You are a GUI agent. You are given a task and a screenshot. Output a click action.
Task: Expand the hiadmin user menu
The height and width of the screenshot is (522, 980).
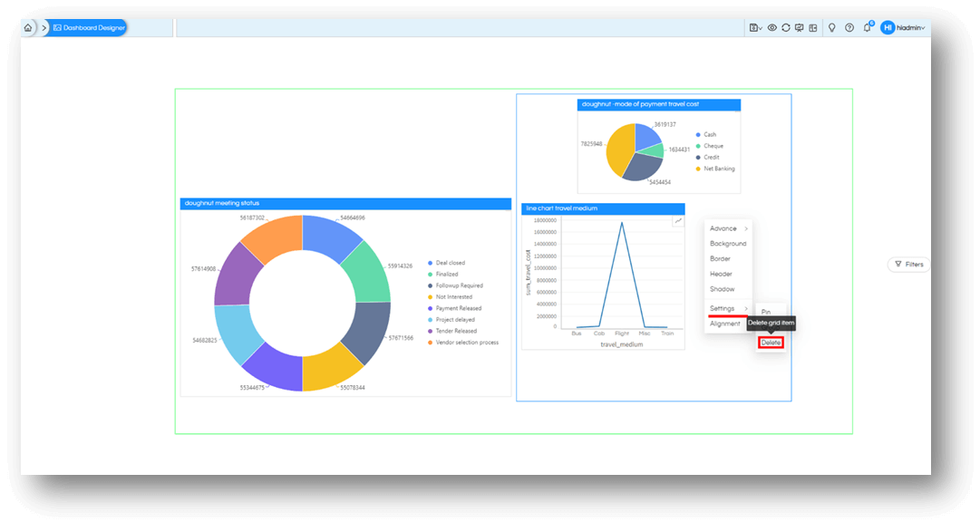pyautogui.click(x=910, y=27)
